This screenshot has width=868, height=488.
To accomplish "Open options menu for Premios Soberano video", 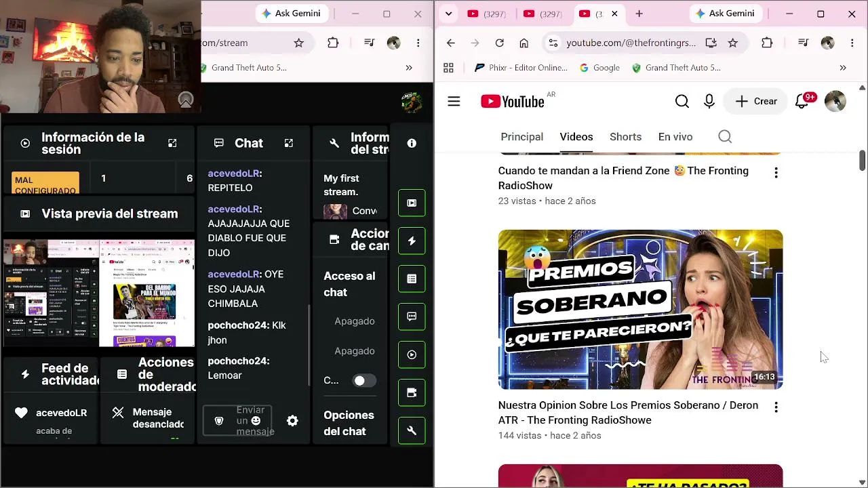I will (776, 407).
